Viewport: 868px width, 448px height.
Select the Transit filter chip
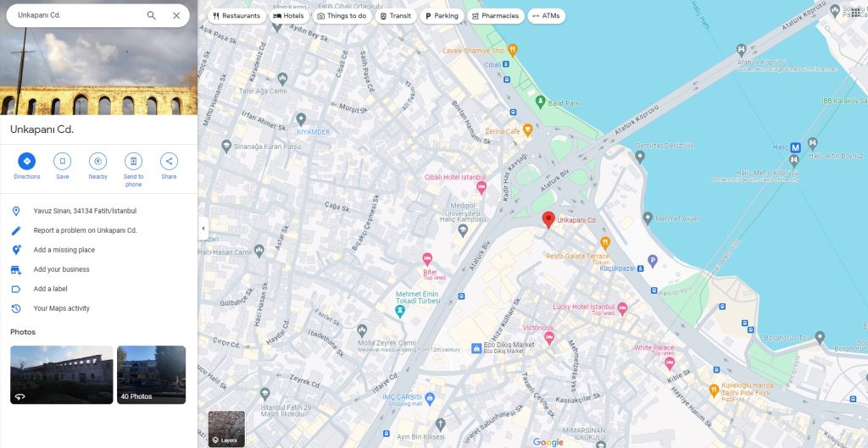coord(395,16)
